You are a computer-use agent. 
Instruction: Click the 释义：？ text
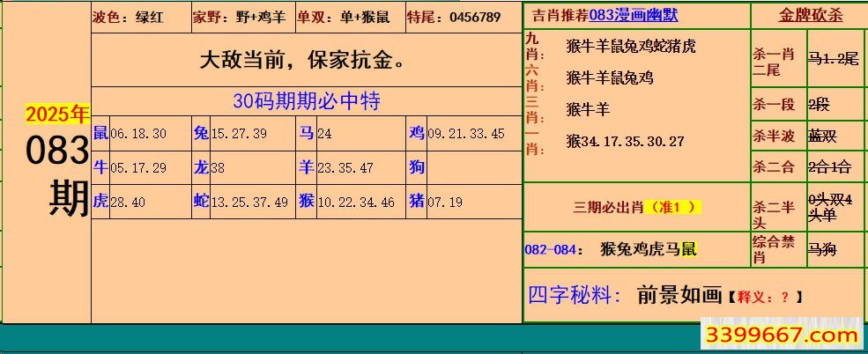coord(765,298)
